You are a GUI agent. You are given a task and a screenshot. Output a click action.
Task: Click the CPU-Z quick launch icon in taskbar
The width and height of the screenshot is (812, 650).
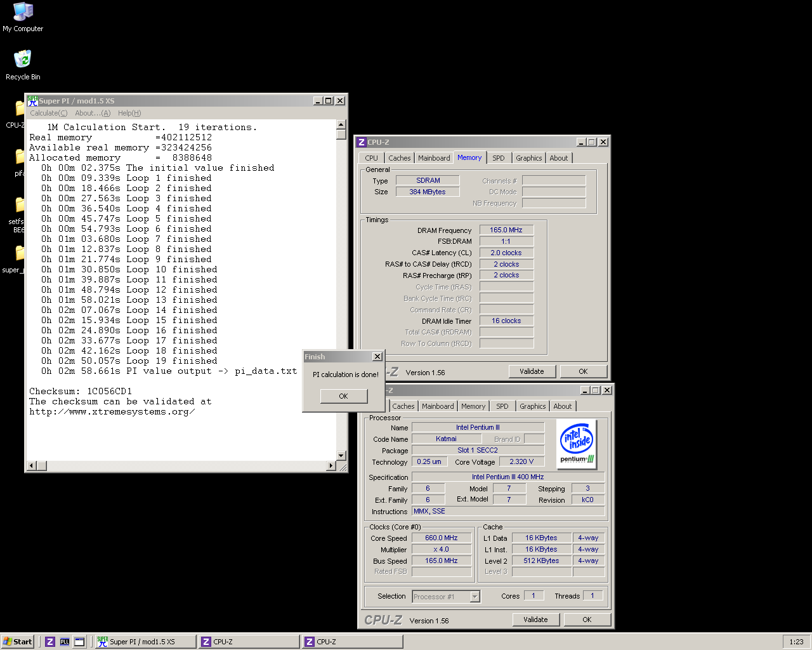[50, 642]
